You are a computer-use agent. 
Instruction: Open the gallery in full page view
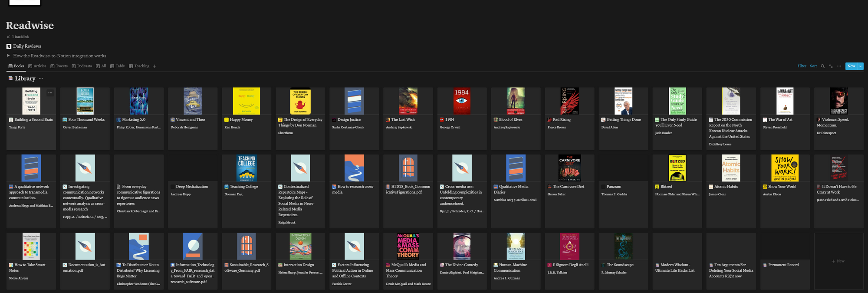click(x=831, y=66)
